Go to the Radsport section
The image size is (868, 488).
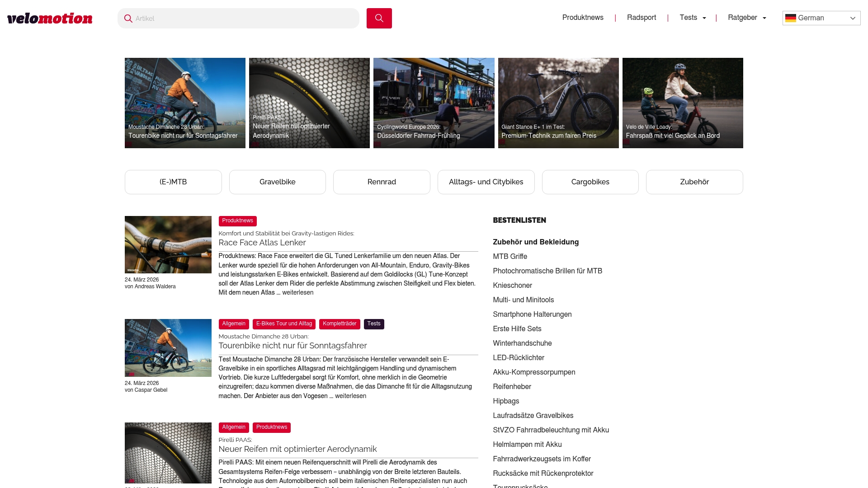coord(641,18)
